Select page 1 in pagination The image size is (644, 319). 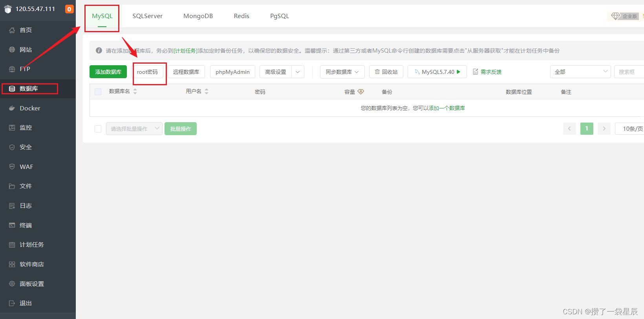(x=587, y=128)
